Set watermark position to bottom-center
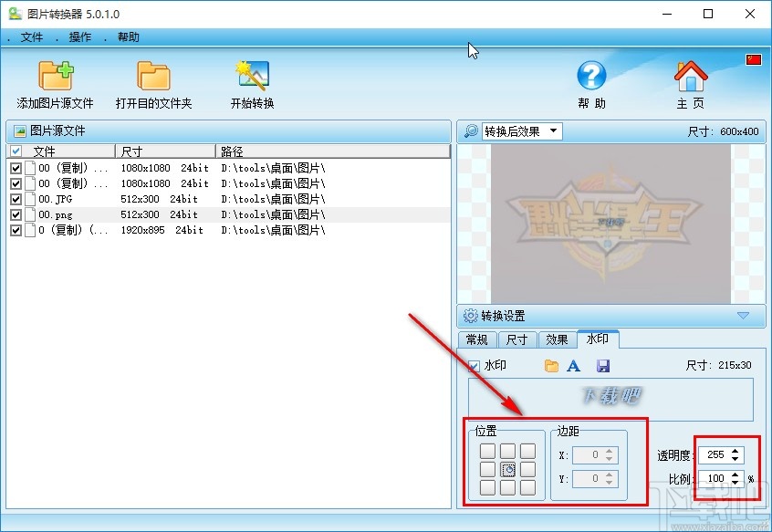This screenshot has width=772, height=532. point(507,487)
